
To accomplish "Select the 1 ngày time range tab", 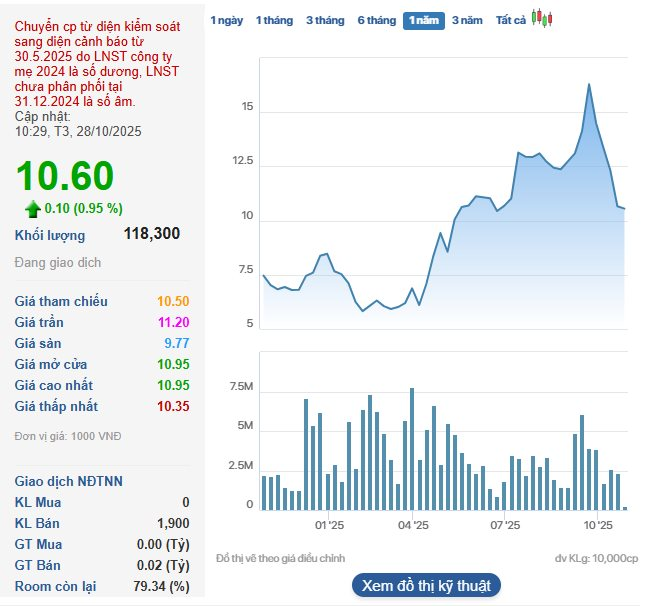I will (x=226, y=20).
